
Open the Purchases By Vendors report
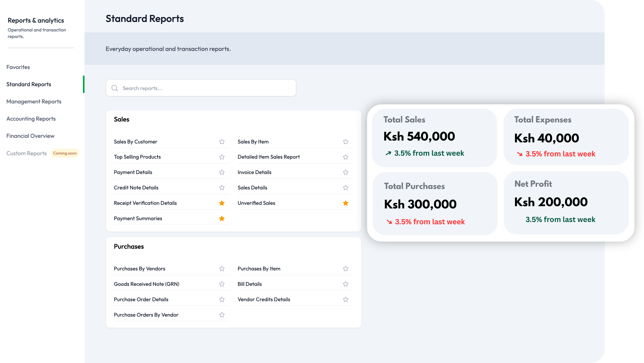coord(139,269)
